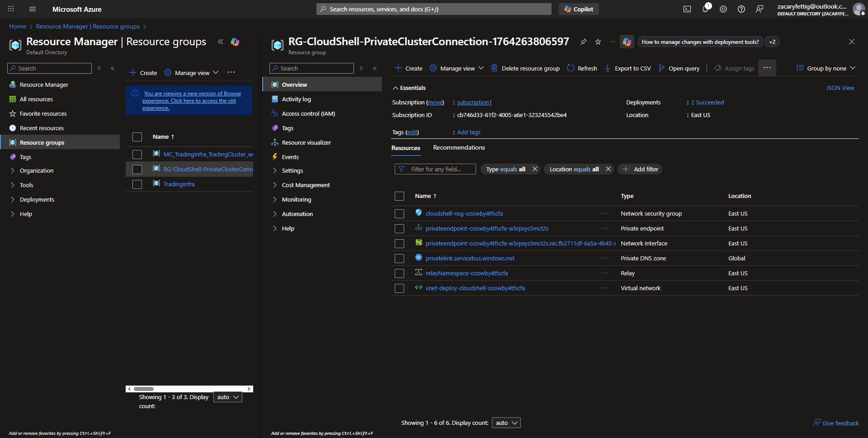Open the subscription1 link
The height and width of the screenshot is (438, 868).
(x=474, y=103)
